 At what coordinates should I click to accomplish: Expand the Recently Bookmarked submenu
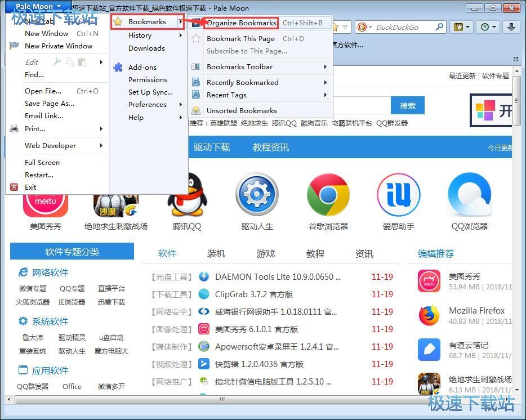coord(325,82)
